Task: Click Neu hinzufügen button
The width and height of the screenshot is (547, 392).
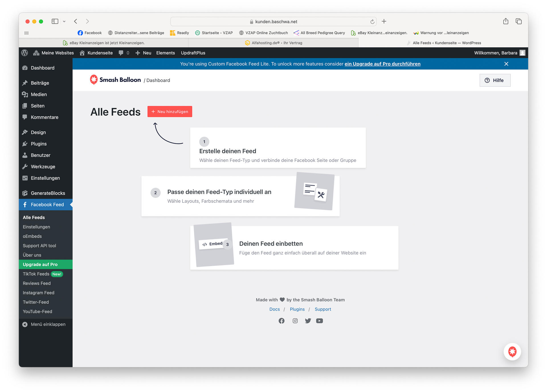Action: (x=170, y=112)
